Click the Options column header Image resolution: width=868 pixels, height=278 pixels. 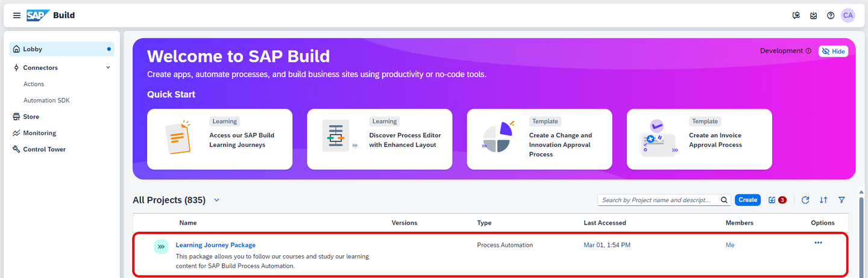point(823,223)
